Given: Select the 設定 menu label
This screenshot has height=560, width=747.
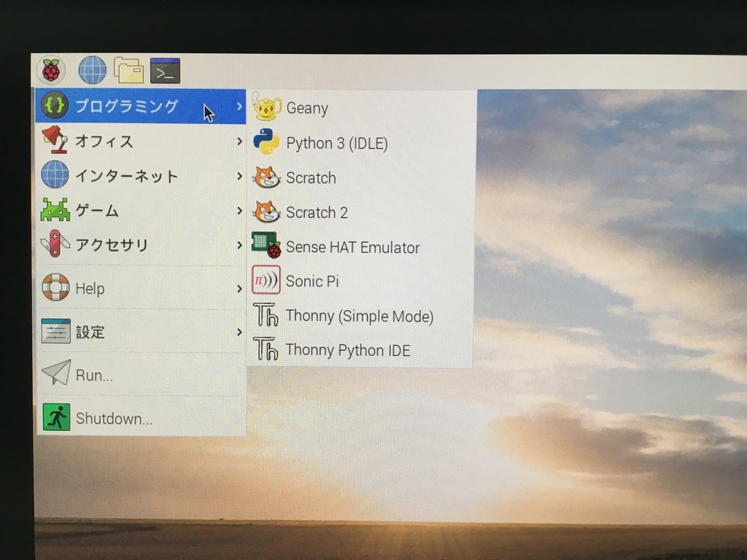Looking at the screenshot, I should [90, 332].
